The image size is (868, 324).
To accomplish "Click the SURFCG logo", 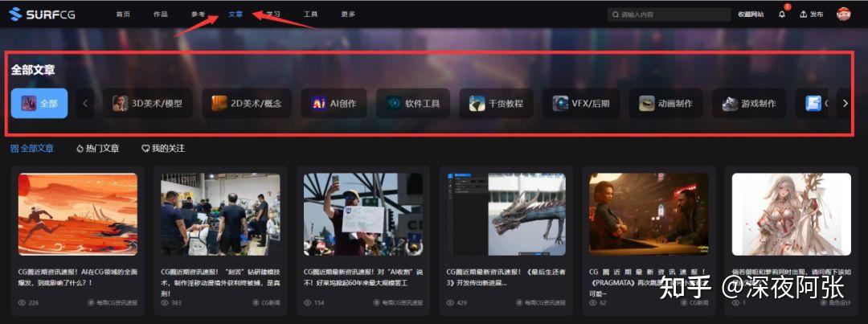I will point(43,14).
